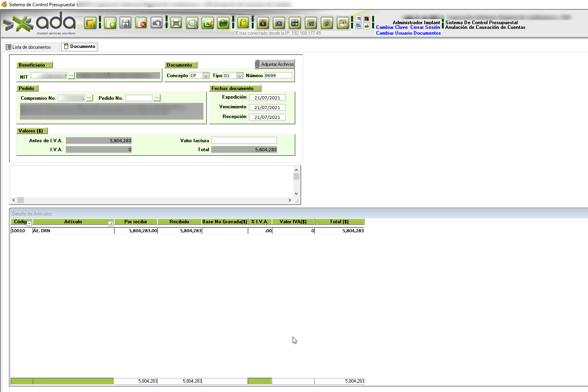Viewport: 588px width, 392px height.
Task: Click the Cambiar Clave link
Action: [392, 27]
